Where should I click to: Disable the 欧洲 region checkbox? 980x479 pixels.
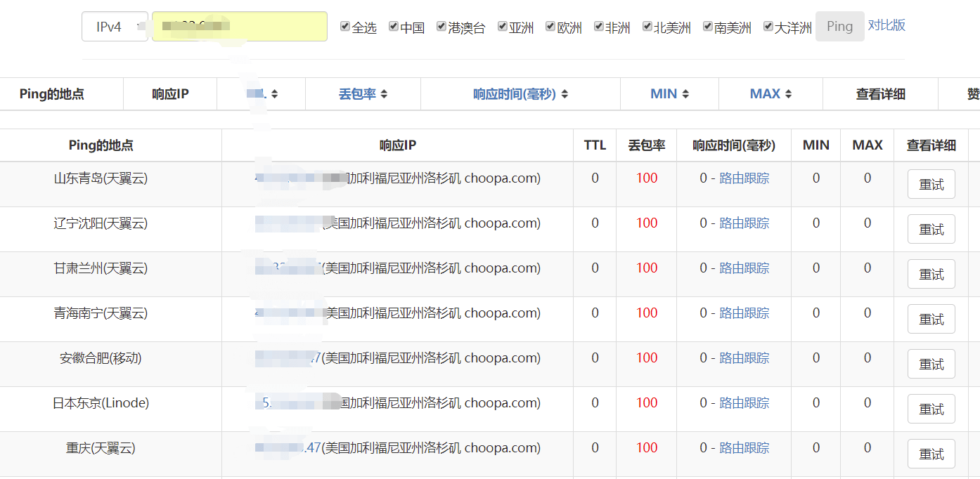550,27
